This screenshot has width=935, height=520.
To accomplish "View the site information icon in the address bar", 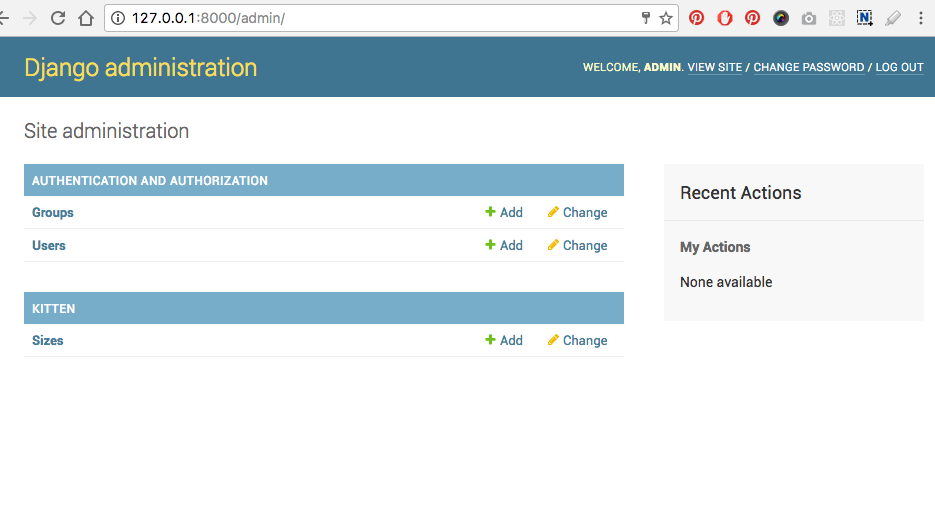I will pyautogui.click(x=118, y=18).
